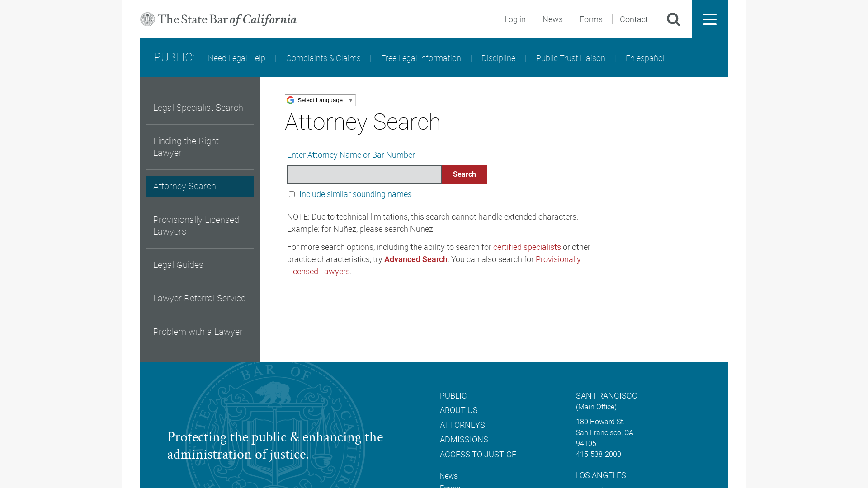Select Complaints & Claims menu item
Viewport: 868px width, 488px height.
tap(323, 58)
